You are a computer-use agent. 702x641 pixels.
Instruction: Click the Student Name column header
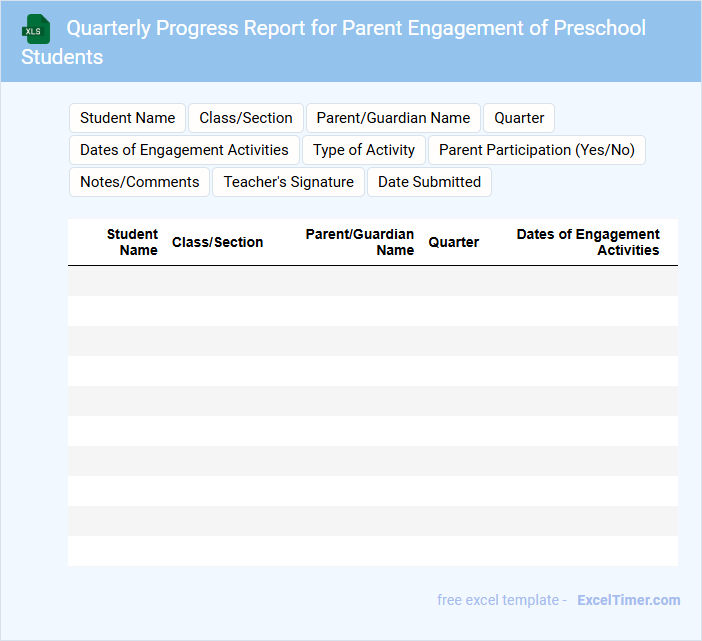coord(132,242)
